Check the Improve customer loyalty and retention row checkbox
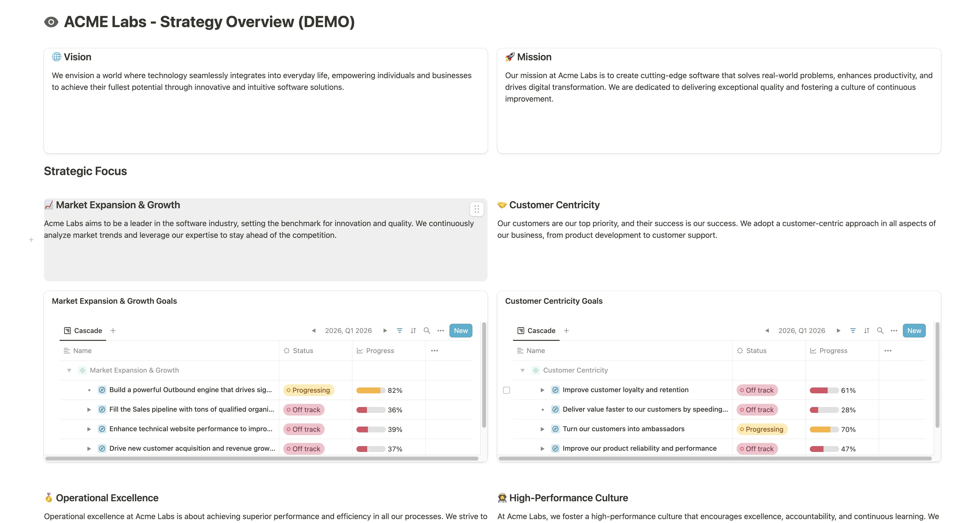980x523 pixels. pyautogui.click(x=506, y=390)
